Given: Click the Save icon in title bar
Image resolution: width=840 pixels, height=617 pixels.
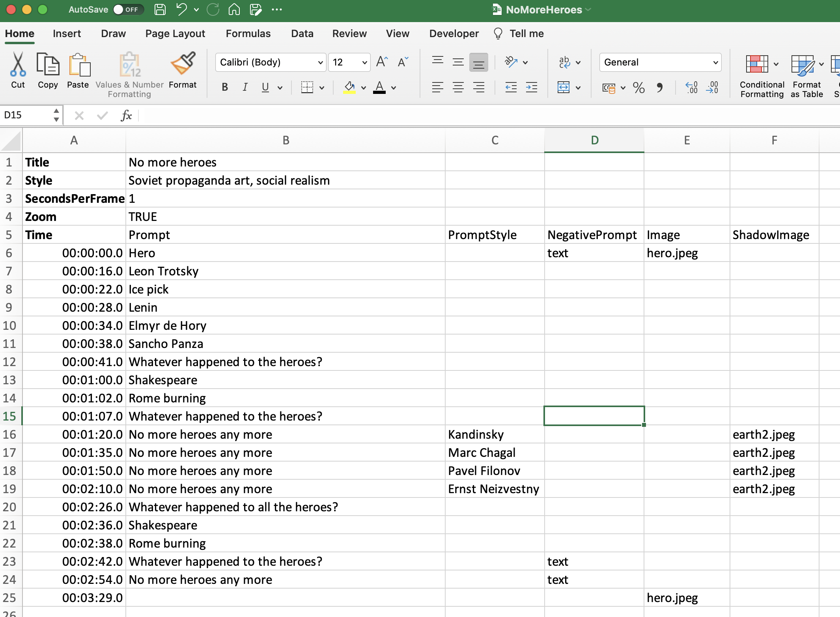Looking at the screenshot, I should coord(160,9).
